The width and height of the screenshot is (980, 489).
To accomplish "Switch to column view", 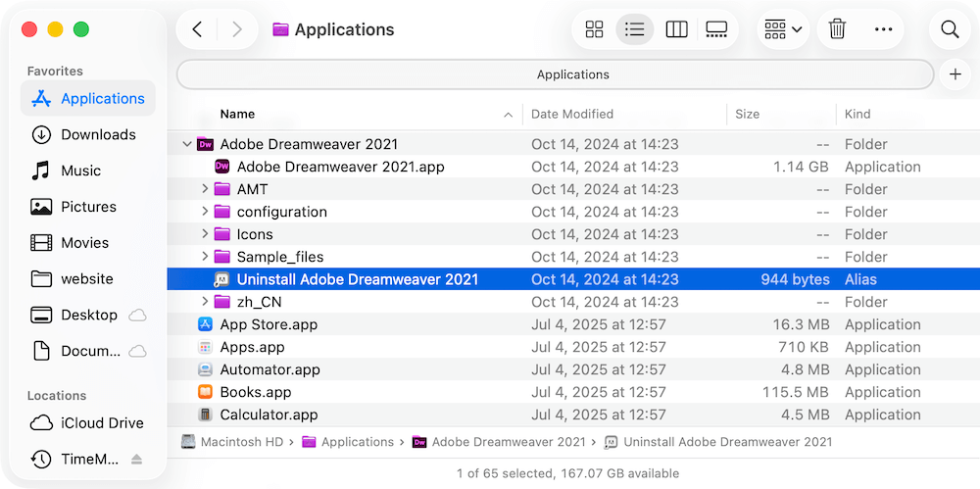I will pos(677,29).
